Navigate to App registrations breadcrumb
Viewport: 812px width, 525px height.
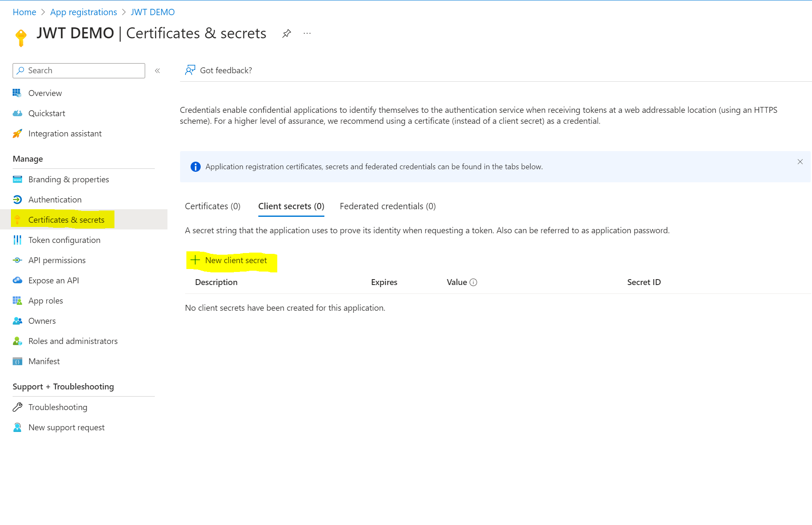point(83,12)
